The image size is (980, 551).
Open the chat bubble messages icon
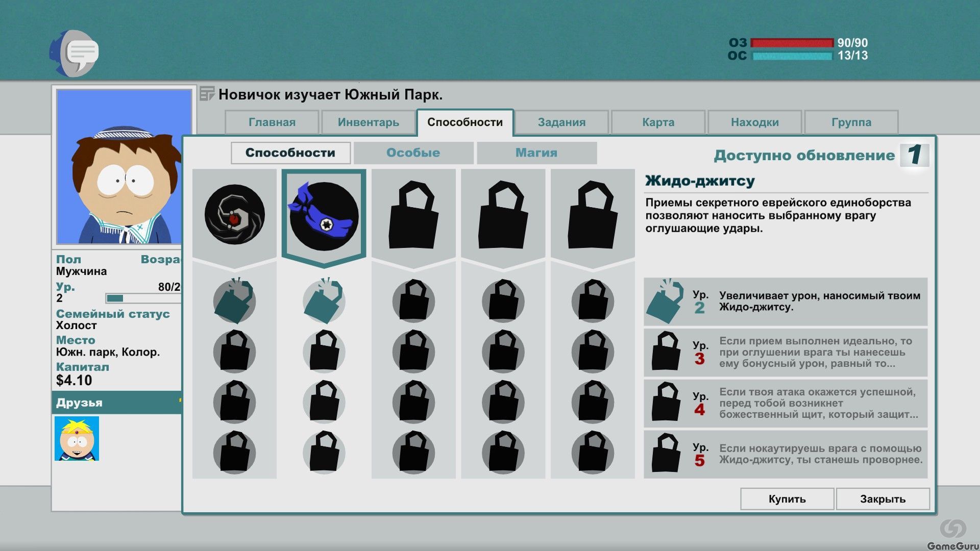coord(75,53)
